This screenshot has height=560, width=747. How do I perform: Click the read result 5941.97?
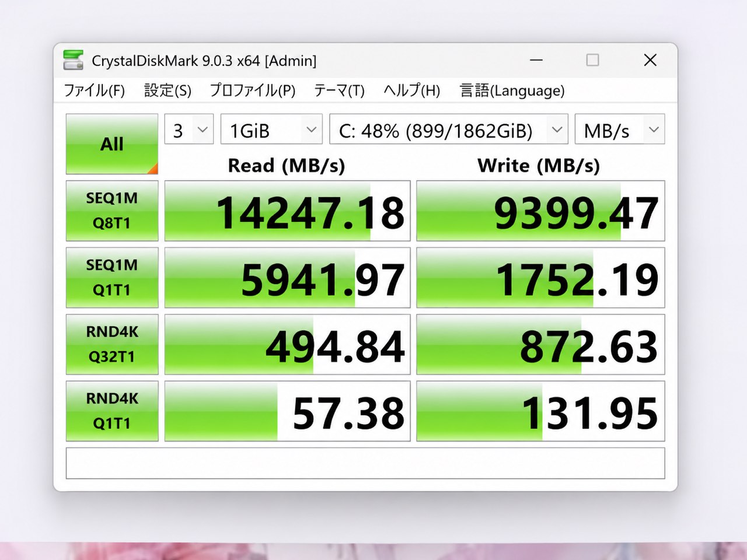pyautogui.click(x=288, y=278)
